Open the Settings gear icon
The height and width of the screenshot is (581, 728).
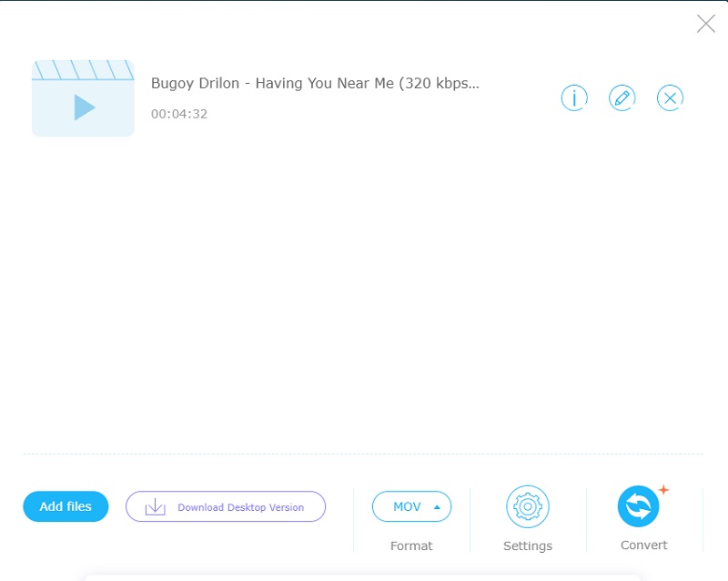point(527,506)
